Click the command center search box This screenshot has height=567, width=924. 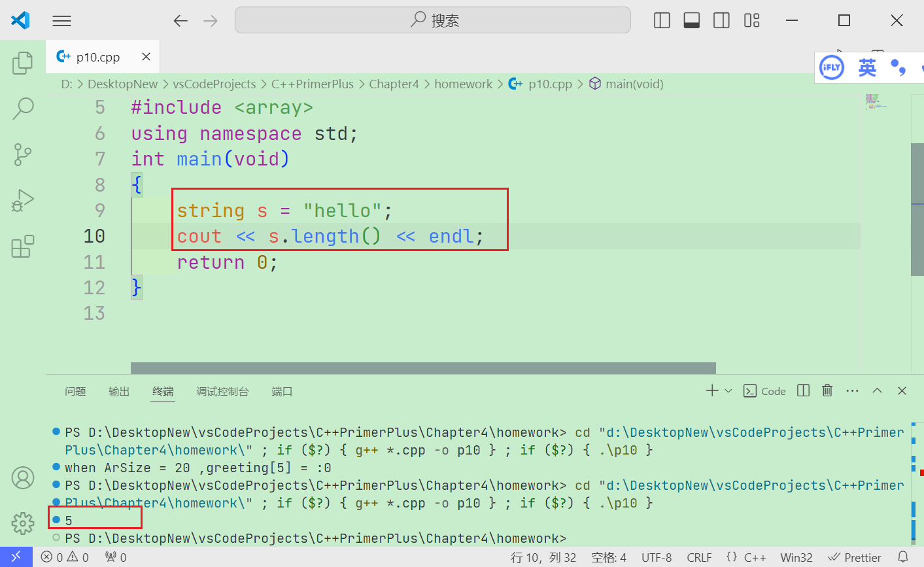point(433,20)
